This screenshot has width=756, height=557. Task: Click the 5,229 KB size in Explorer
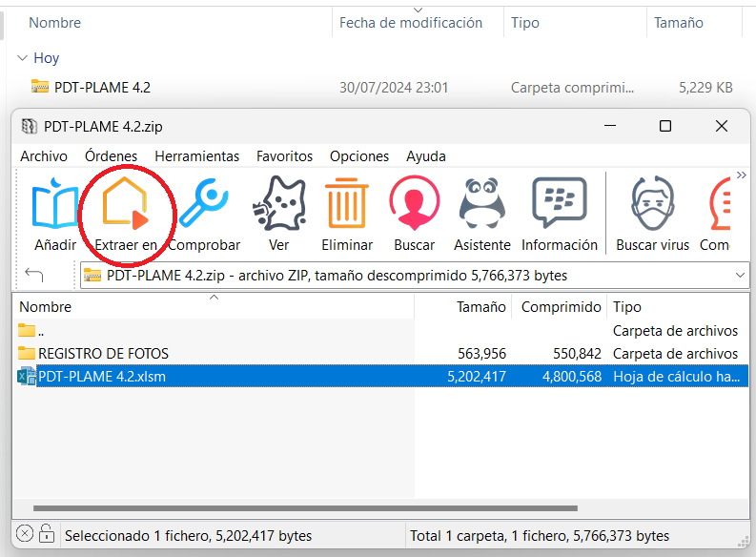(x=705, y=88)
